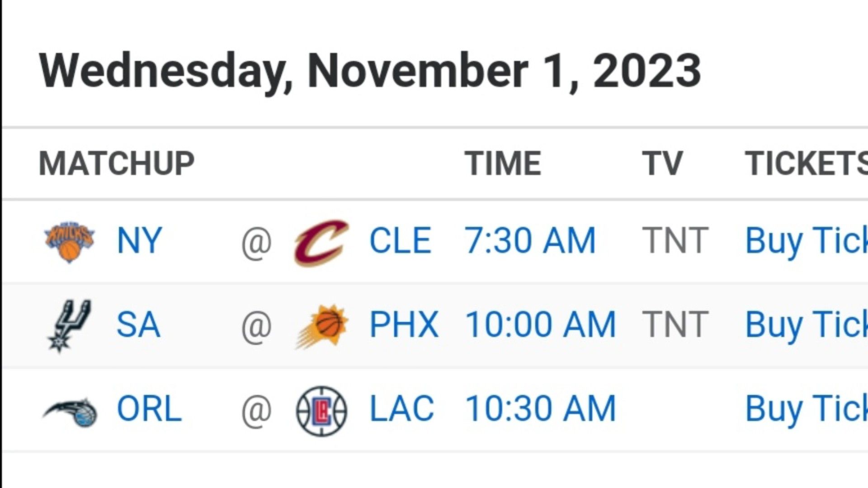
Task: Open the CLE team link
Action: coord(400,240)
